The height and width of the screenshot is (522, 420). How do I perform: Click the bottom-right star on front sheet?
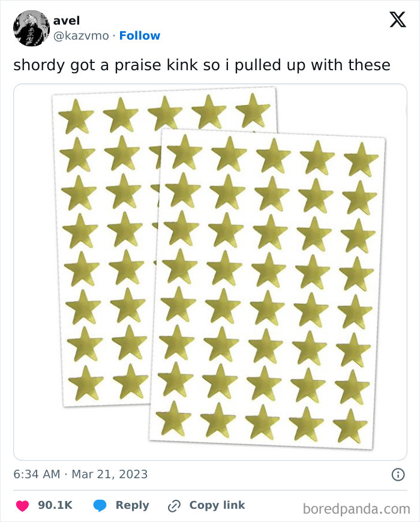350,425
